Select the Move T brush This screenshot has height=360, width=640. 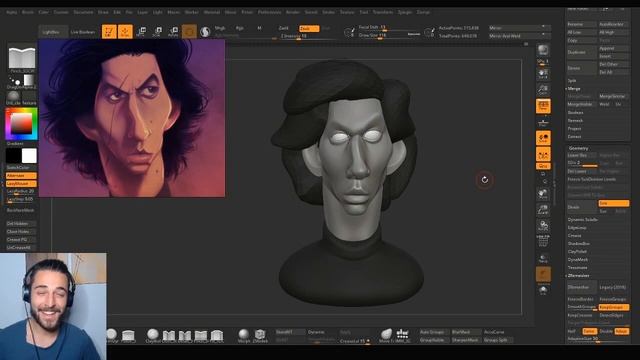[x=386, y=334]
